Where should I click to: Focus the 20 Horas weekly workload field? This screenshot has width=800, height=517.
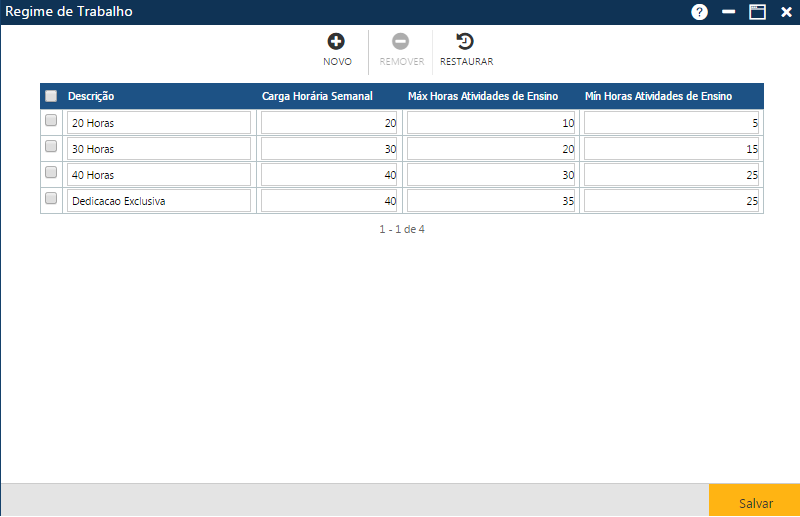(x=329, y=123)
